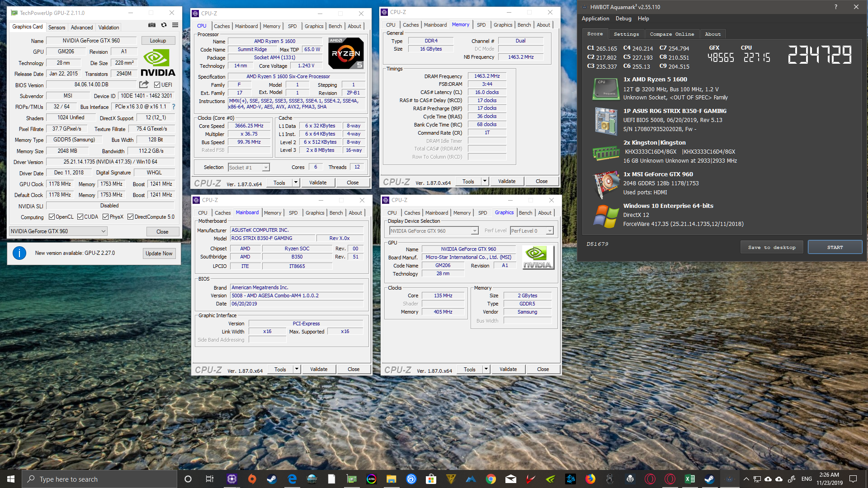Viewport: 868px width, 488px height.
Task: Show hidden system tray icons
Action: 746,479
